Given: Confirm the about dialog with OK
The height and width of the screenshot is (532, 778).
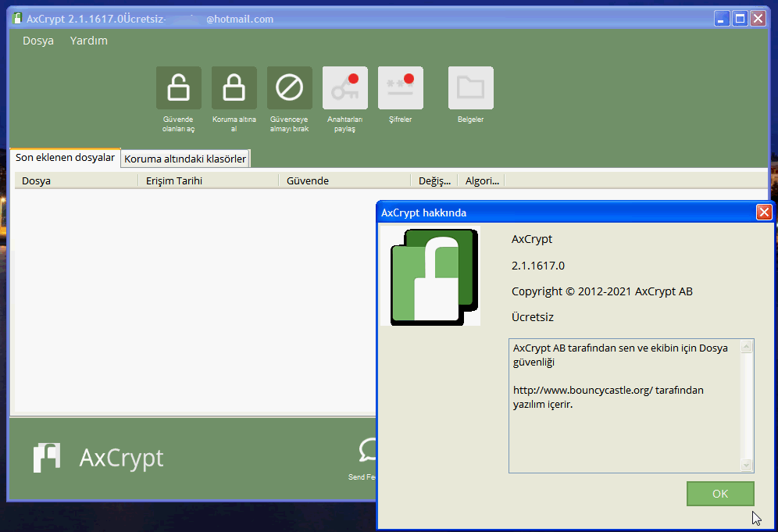Looking at the screenshot, I should (720, 494).
